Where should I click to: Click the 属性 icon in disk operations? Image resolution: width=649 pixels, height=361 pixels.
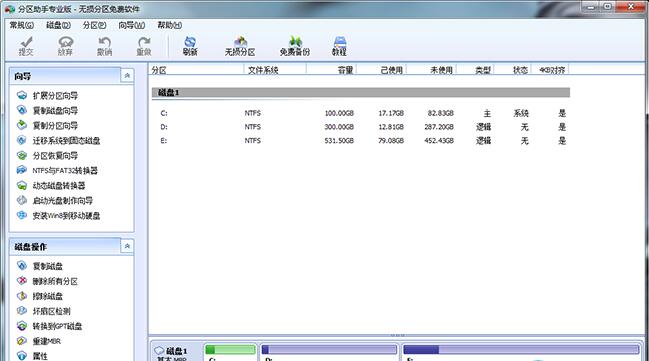pos(22,356)
